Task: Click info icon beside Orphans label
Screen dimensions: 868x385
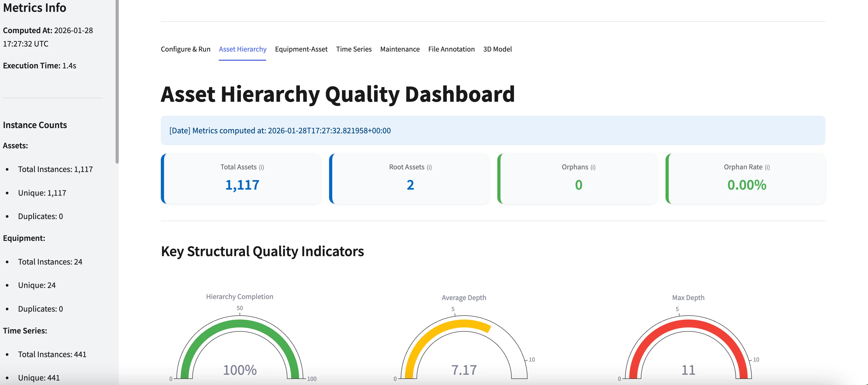Action: click(x=593, y=167)
